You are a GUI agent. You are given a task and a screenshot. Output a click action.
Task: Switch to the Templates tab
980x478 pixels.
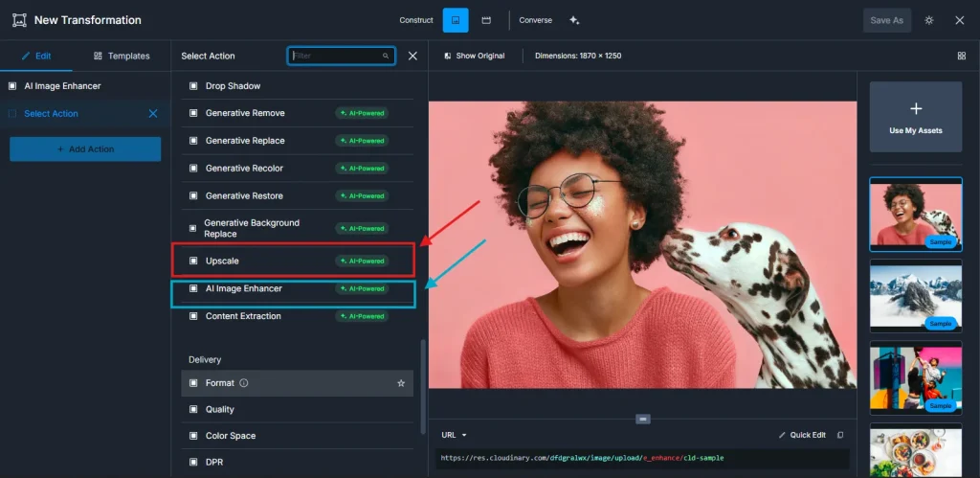coord(122,56)
